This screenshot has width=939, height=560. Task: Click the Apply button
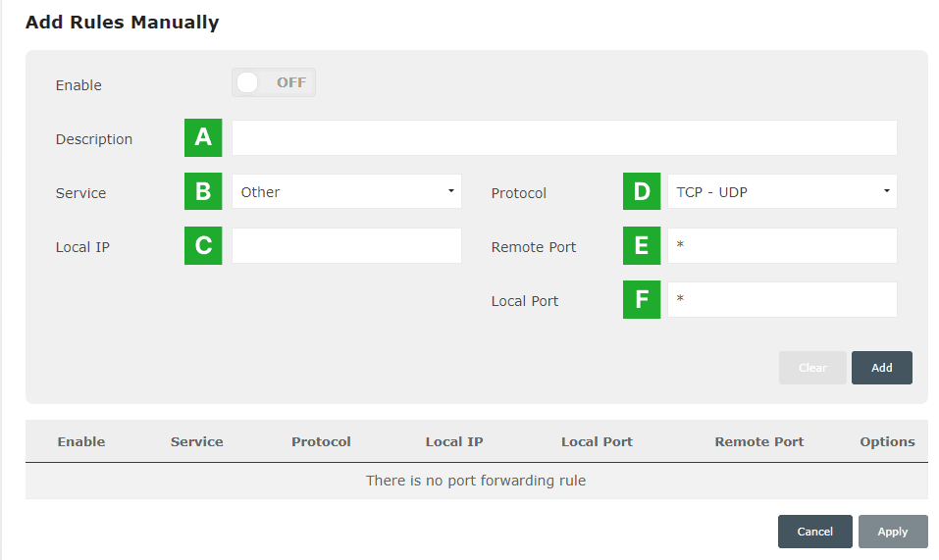pyautogui.click(x=893, y=532)
